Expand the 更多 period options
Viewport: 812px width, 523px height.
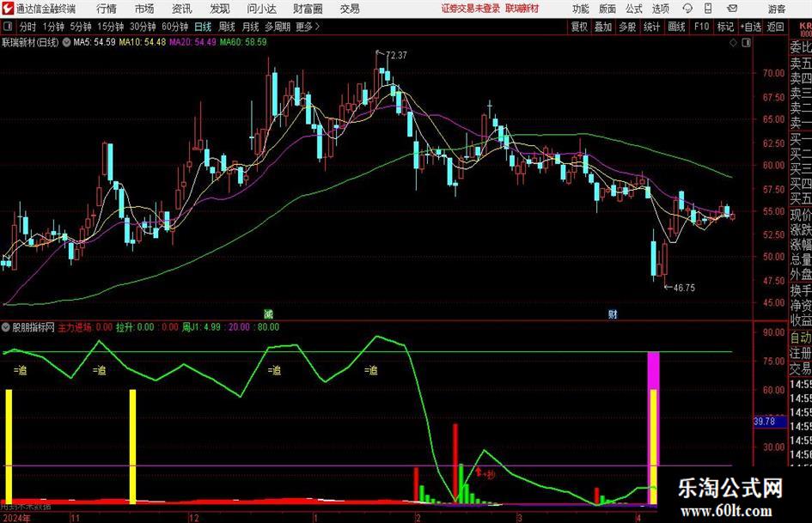[308, 27]
